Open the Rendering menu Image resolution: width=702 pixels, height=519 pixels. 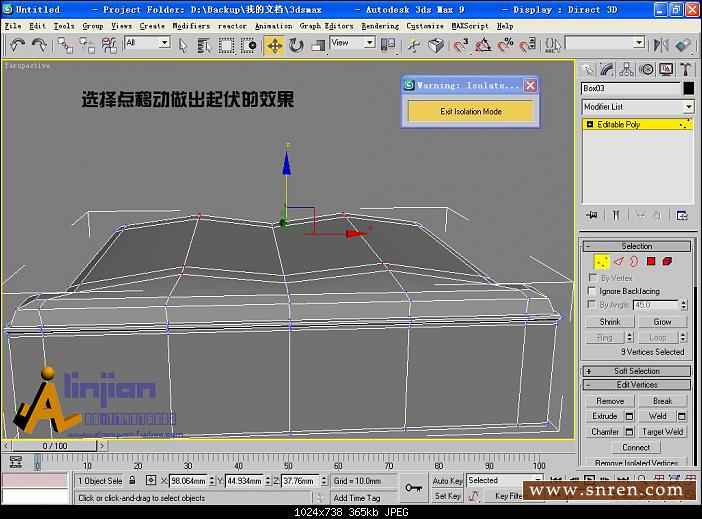[x=379, y=26]
